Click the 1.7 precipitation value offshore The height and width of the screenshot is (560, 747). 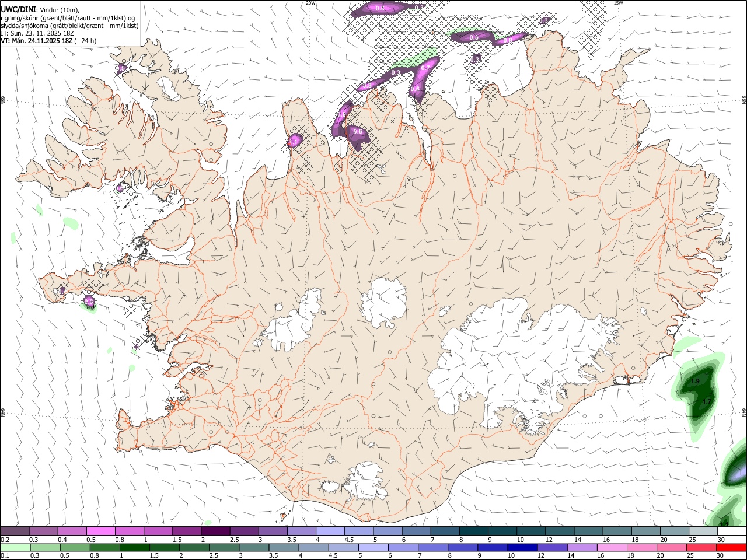tap(707, 402)
